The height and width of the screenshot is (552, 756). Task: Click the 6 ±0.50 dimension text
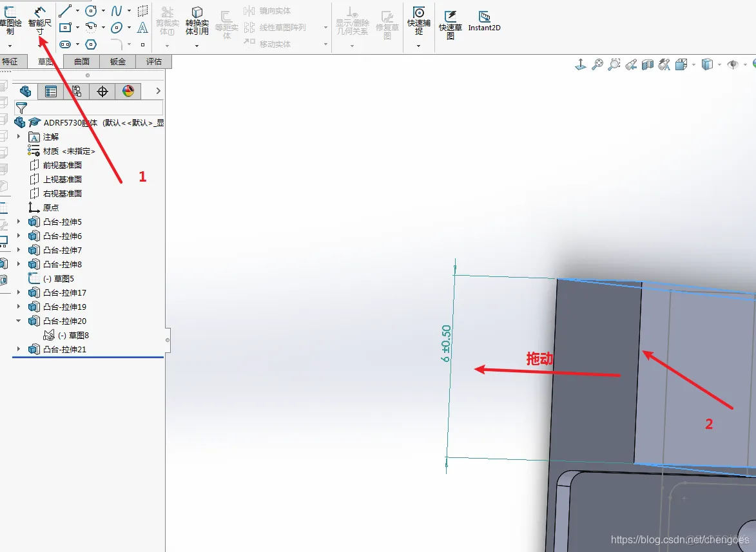click(446, 343)
